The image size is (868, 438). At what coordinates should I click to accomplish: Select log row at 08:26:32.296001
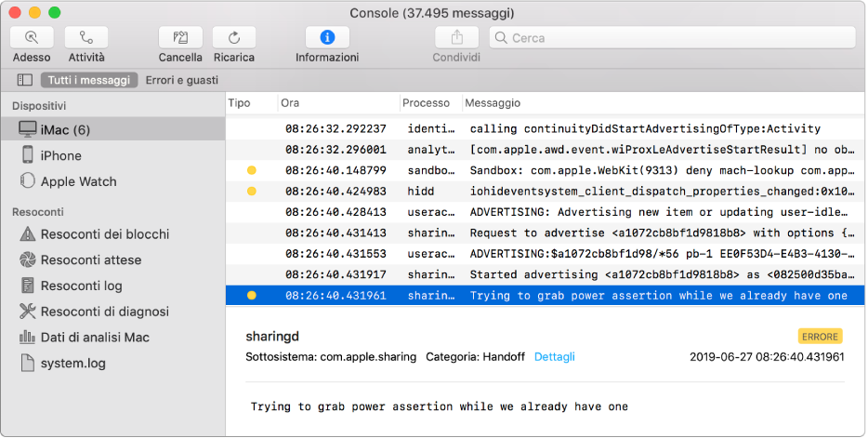(x=545, y=150)
